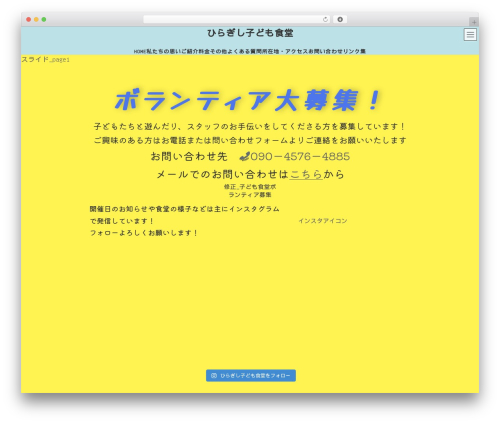Click the ひらぎし子ども食堂 site title
The image size is (500, 423).
pyautogui.click(x=250, y=33)
